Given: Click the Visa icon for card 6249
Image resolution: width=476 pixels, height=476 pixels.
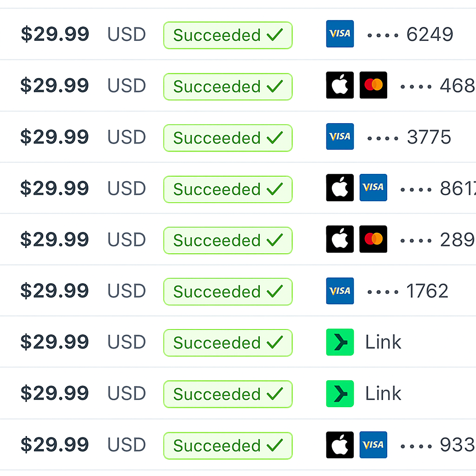Looking at the screenshot, I should [x=340, y=34].
